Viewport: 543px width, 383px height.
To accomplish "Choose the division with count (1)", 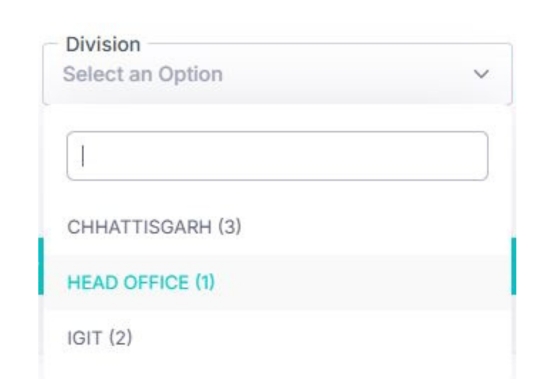I will coord(277,282).
